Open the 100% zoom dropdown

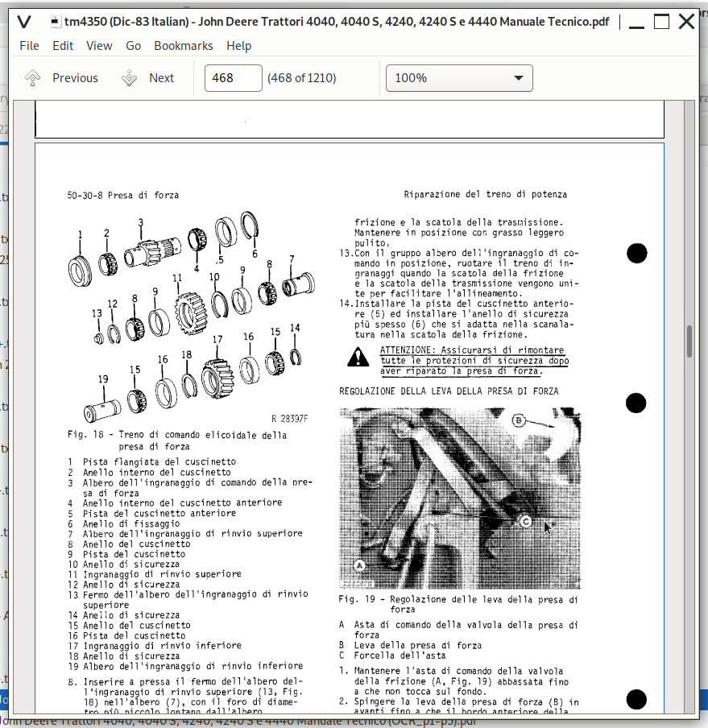(459, 78)
